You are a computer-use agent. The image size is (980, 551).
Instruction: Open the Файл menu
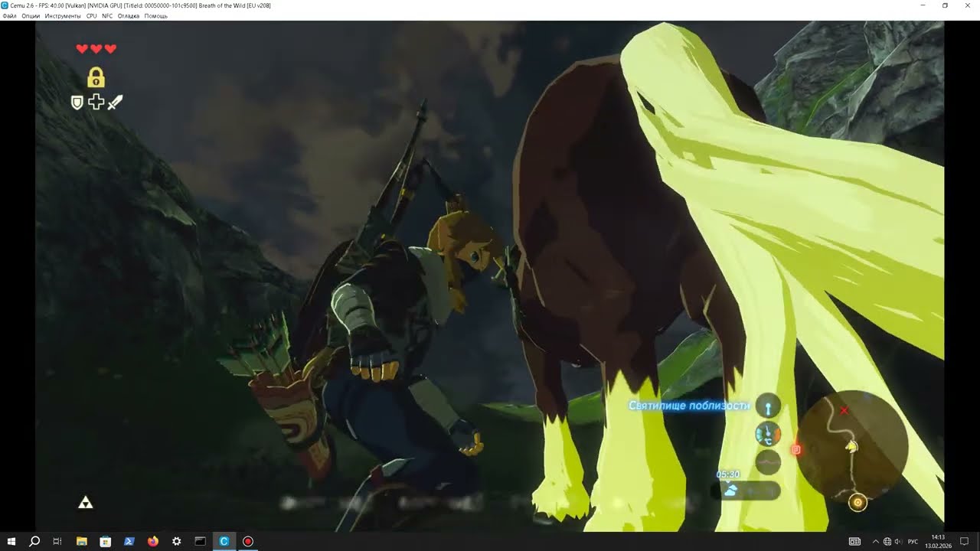10,15
